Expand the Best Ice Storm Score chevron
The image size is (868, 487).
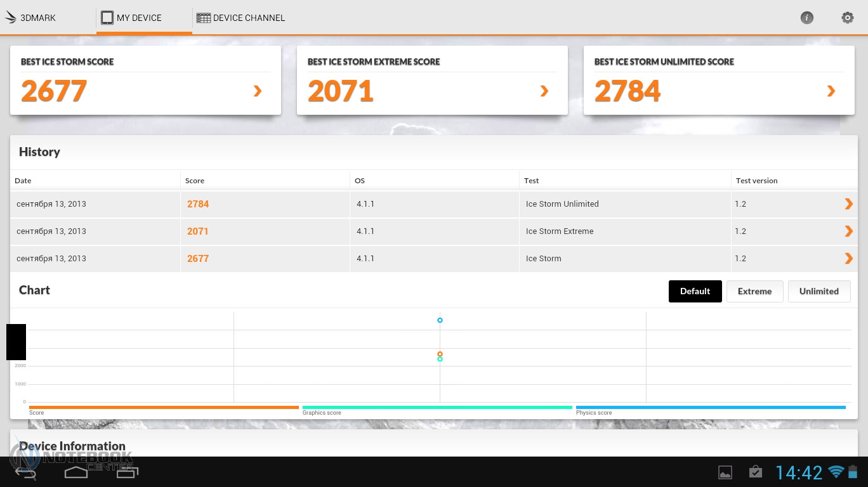258,91
